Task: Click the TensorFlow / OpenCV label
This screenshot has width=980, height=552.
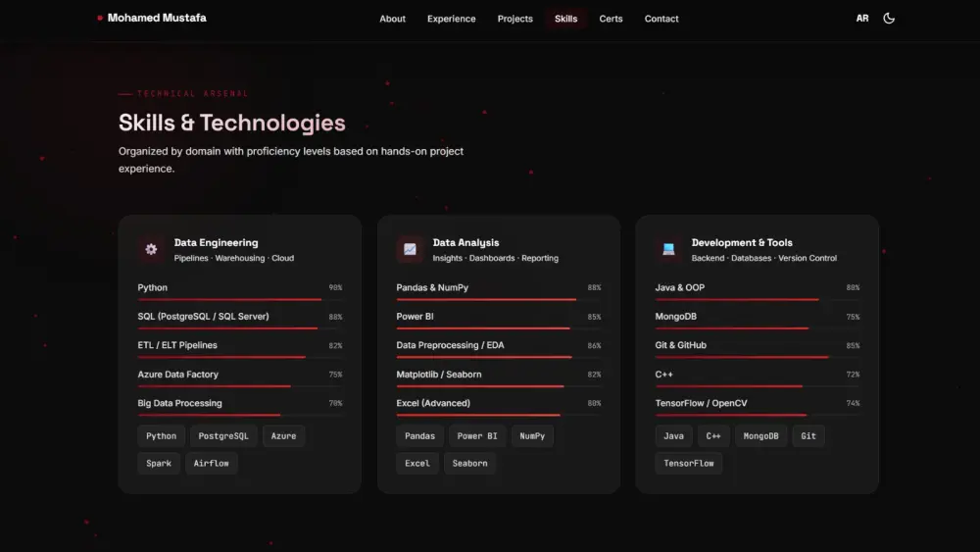Action: pos(701,403)
